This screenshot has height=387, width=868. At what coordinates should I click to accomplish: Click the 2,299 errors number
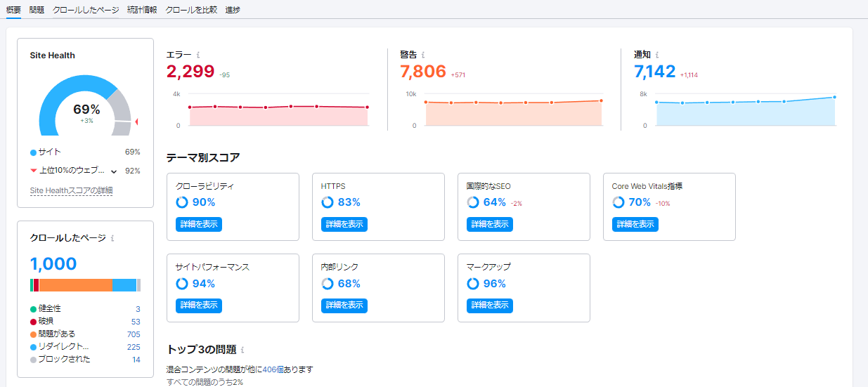pyautogui.click(x=190, y=72)
